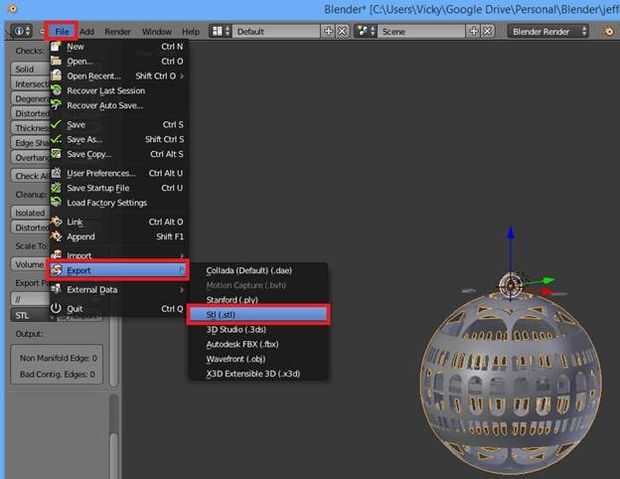Export as X3D Extensible 3D (.x3d)

259,374
